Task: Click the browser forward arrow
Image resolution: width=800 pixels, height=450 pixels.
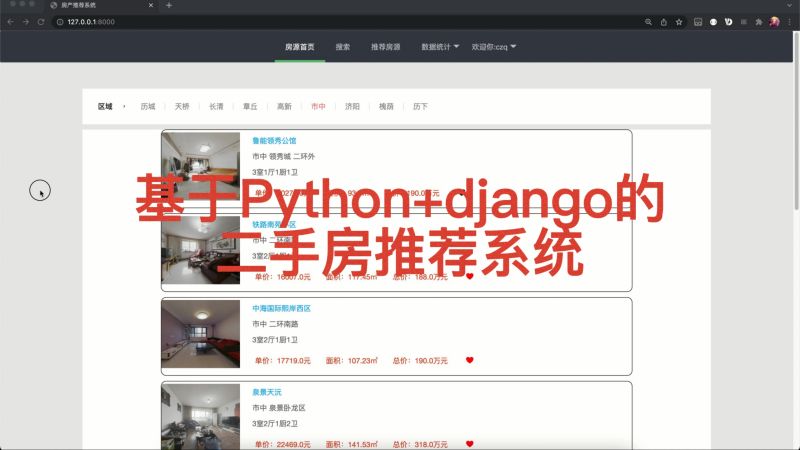Action: 26,22
